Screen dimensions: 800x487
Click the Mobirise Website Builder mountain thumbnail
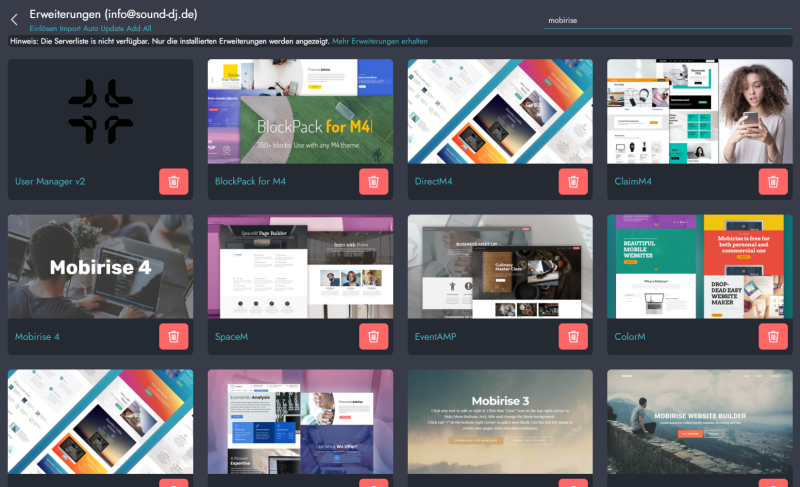click(x=699, y=422)
